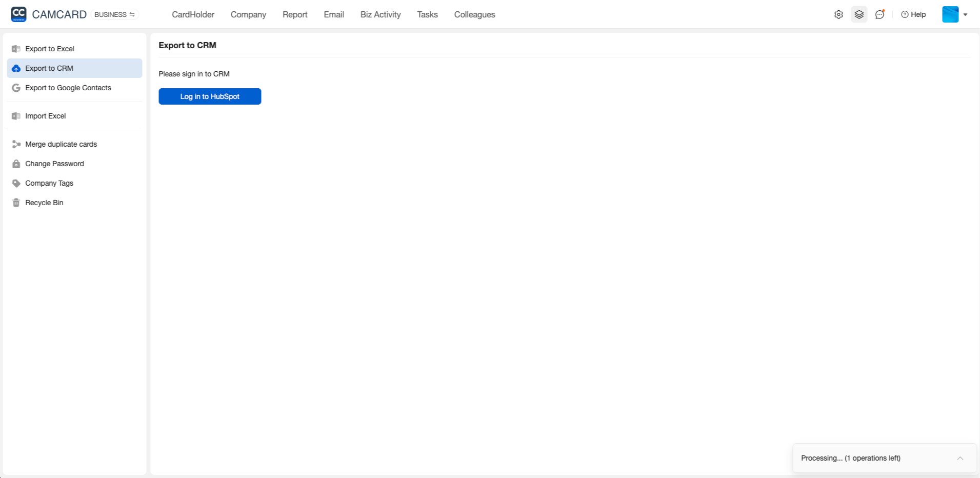Click the stacked layers icon in header
This screenshot has height=478, width=980.
click(x=859, y=14)
